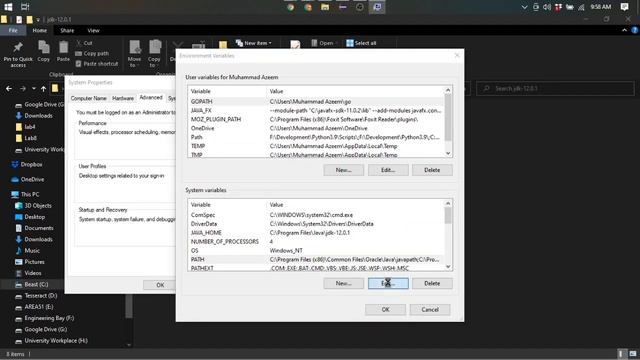Confirm Environment Variables with OK
Screen dimensions: 640x360
pyautogui.click(x=385, y=309)
